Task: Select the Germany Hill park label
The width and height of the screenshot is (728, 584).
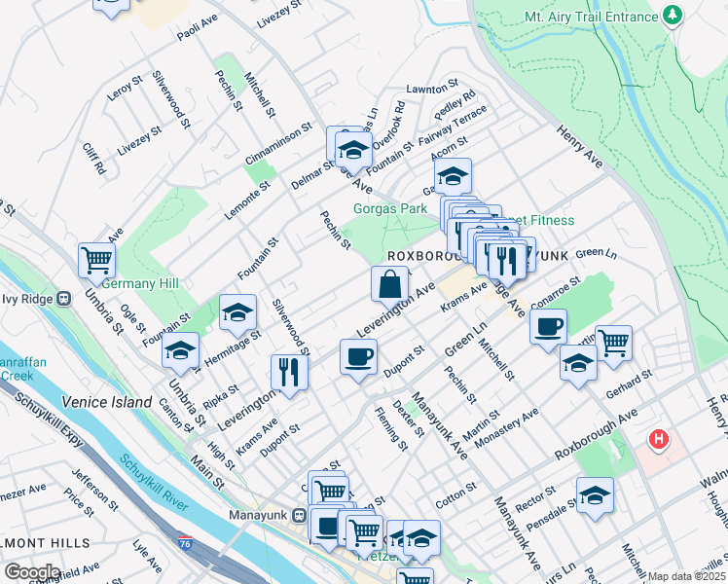Action: pos(140,283)
